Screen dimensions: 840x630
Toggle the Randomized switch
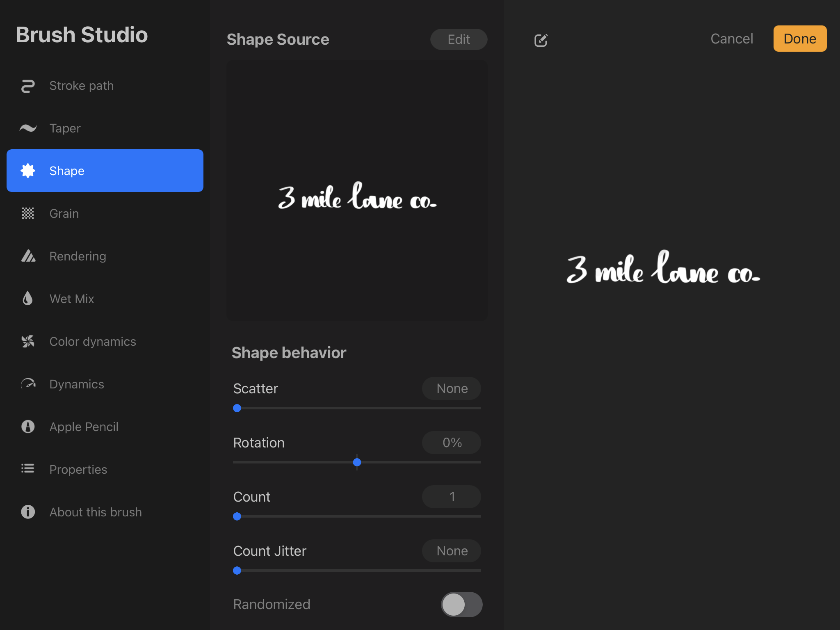click(x=461, y=604)
